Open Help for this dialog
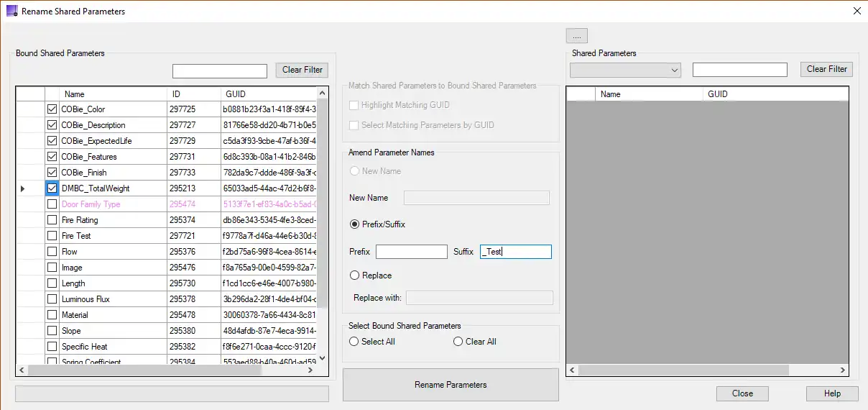Screen dimensions: 868x410 (x=832, y=393)
